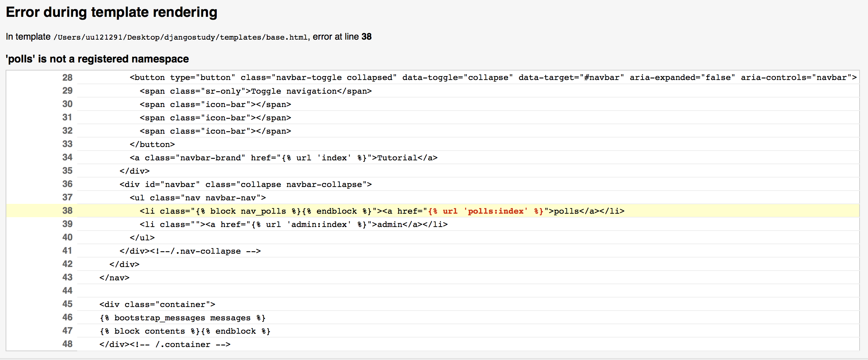
Task: Click the error message 'polls' is not a registered namespace
Action: tap(97, 59)
